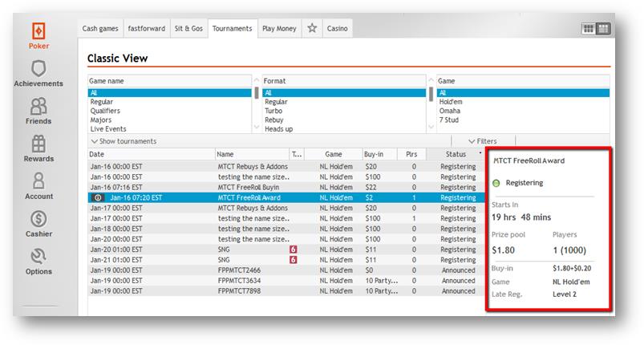Select the FPPMTCT3634 tournament row

pyautogui.click(x=286, y=281)
